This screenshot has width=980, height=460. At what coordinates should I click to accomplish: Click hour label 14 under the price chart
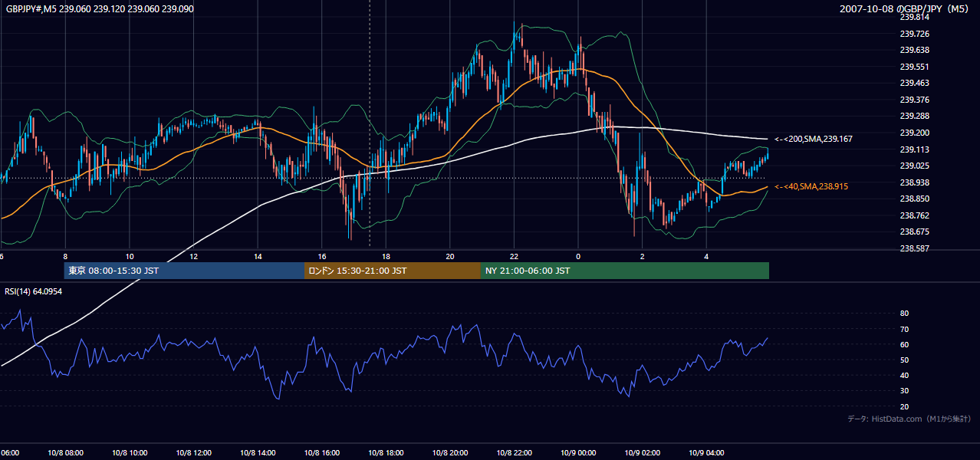[x=258, y=256]
